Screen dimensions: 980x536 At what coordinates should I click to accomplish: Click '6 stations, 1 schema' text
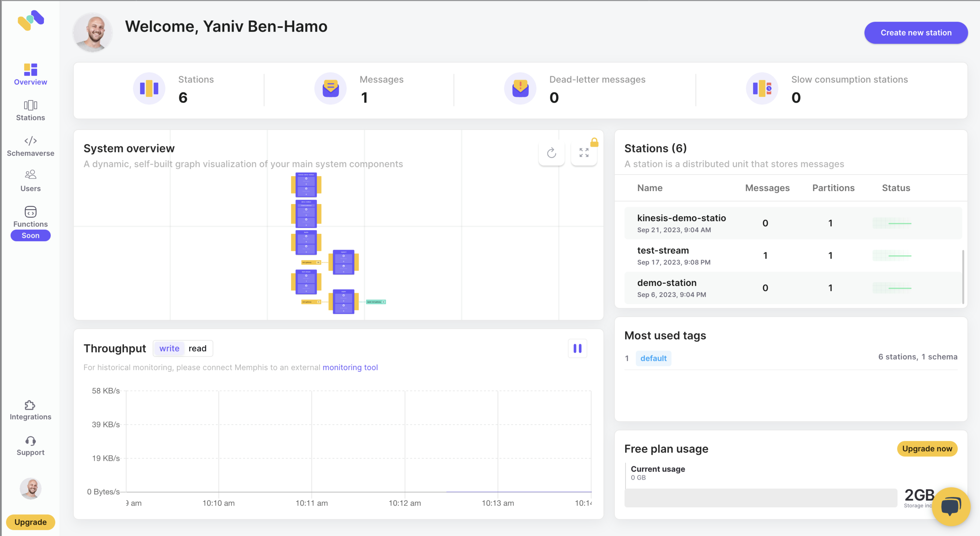pyautogui.click(x=918, y=357)
